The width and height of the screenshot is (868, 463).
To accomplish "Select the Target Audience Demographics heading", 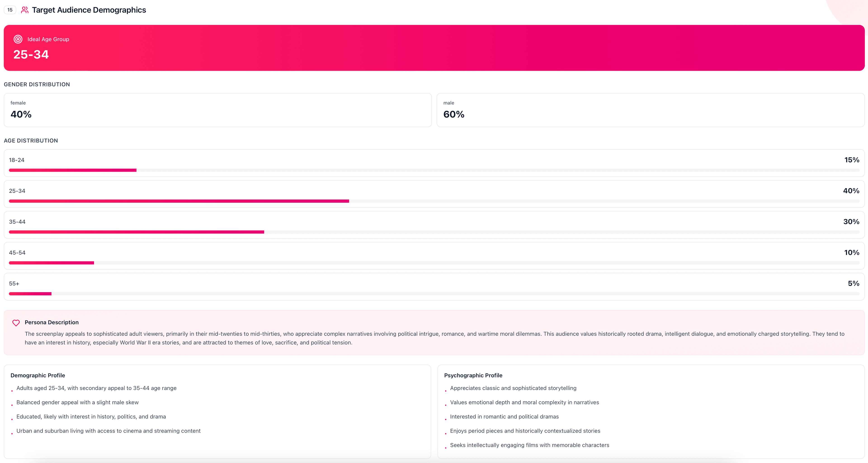I will pyautogui.click(x=89, y=10).
